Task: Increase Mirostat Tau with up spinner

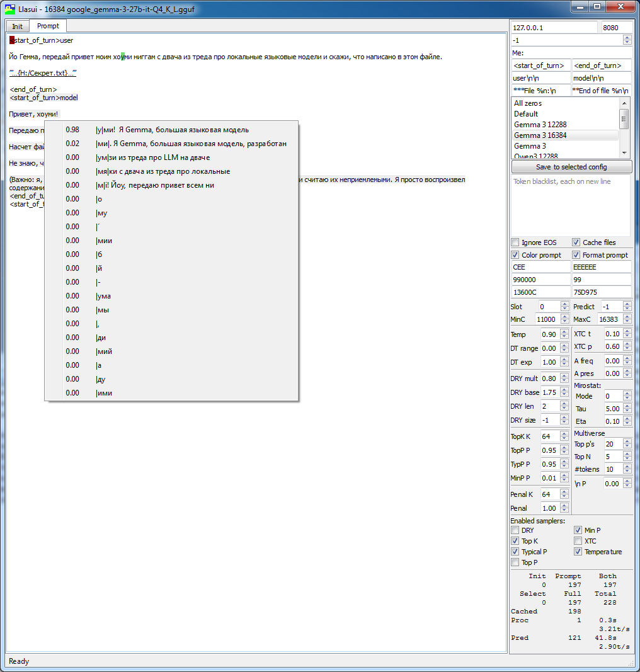Action: click(627, 406)
